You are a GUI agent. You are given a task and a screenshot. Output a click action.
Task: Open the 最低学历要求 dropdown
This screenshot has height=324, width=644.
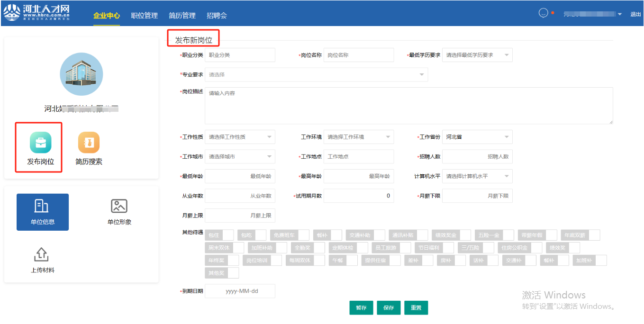point(477,55)
